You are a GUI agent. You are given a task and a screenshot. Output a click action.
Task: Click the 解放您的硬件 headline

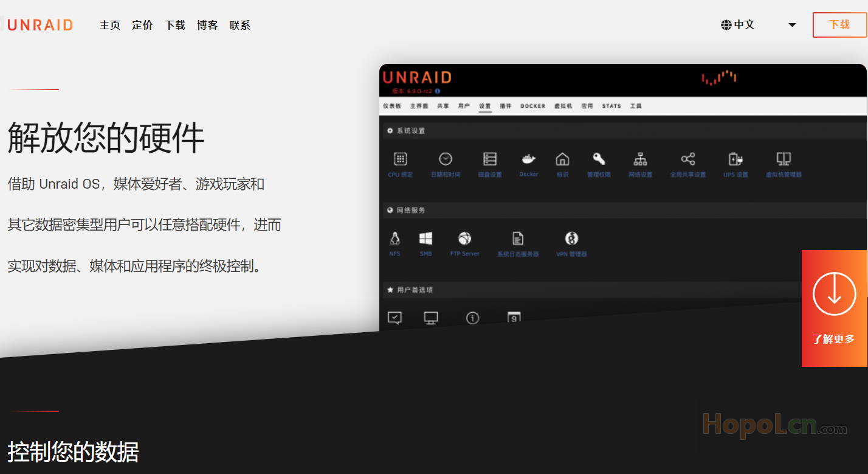(x=106, y=138)
